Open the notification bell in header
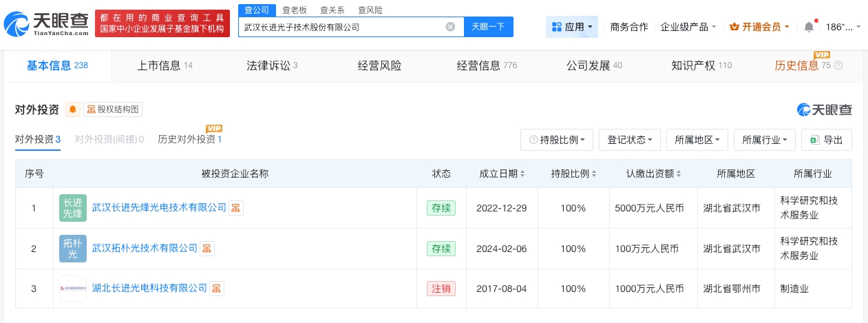The height and width of the screenshot is (323, 868). (x=809, y=27)
